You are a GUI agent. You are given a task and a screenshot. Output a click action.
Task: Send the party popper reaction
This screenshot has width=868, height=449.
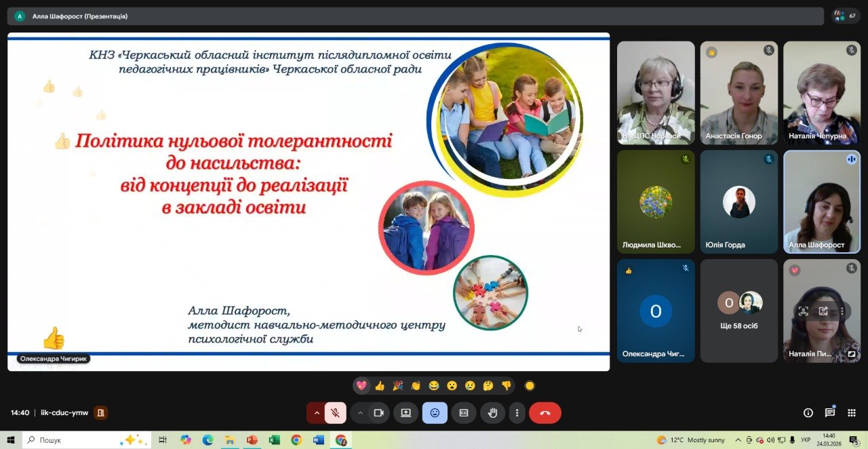pyautogui.click(x=397, y=386)
